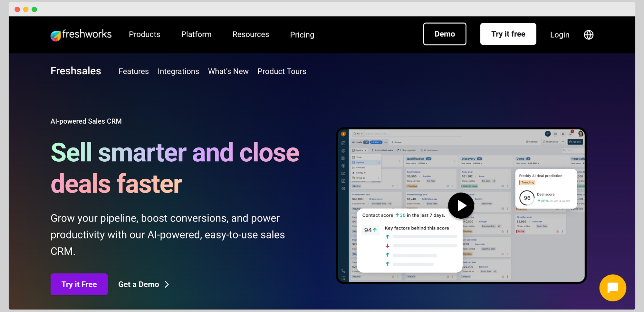Open the reports chart icon in CRM sidebar

point(343,181)
